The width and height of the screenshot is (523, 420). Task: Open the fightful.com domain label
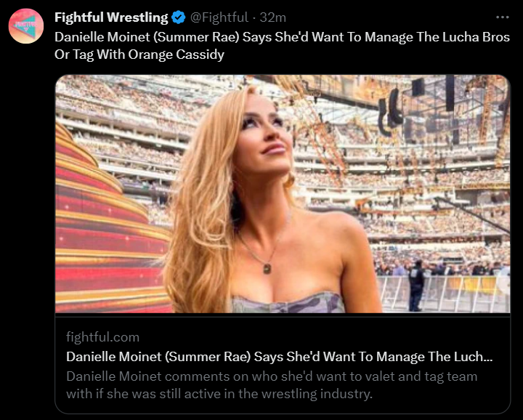[102, 337]
